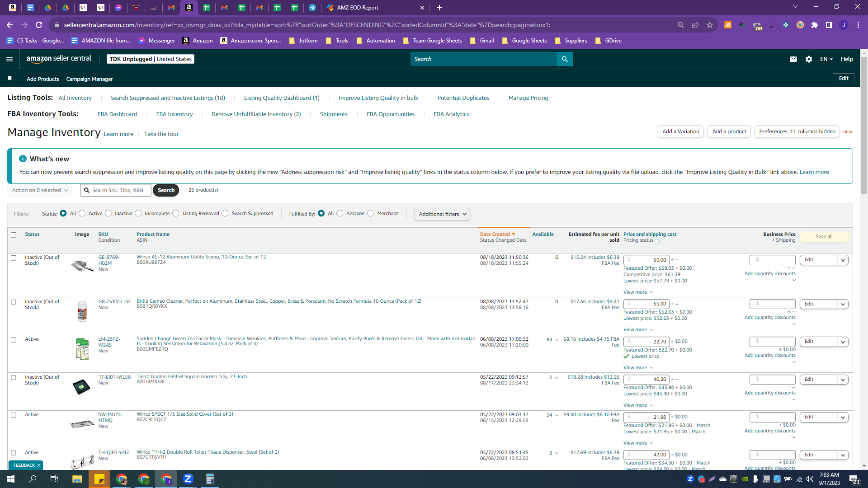Open the Take the tour link
The width and height of the screenshot is (868, 488).
click(x=161, y=134)
